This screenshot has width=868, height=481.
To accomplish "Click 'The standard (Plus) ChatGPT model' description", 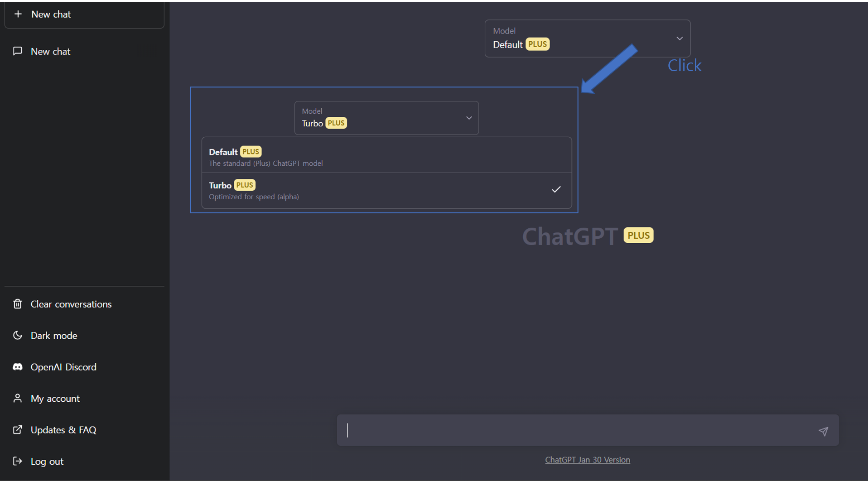I will point(266,164).
